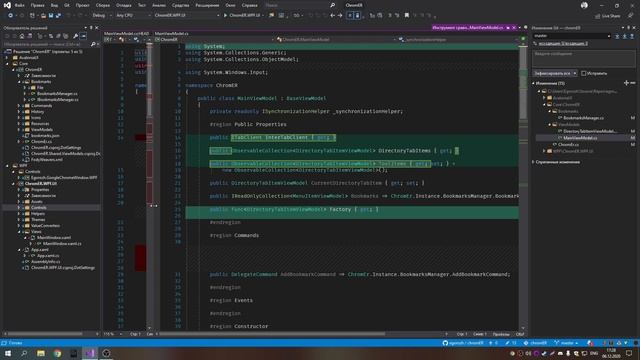This screenshot has height=360, width=640.
Task: Open the Help (Справка) menu
Action: 249,5
